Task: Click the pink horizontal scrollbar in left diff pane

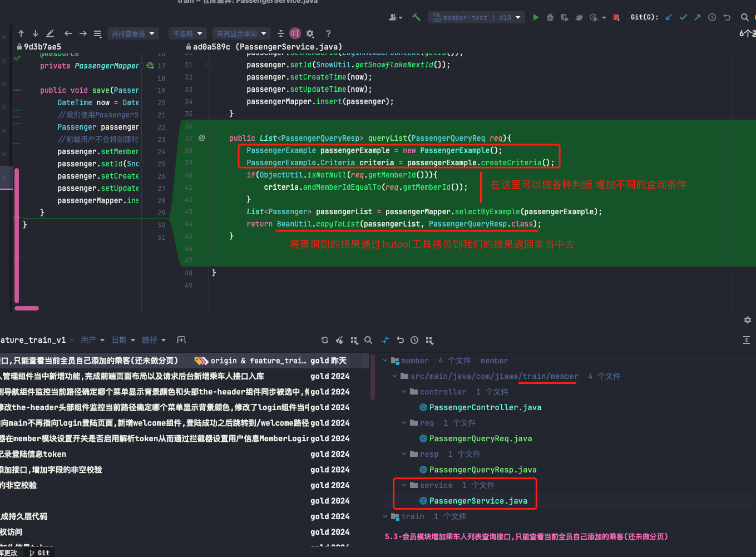Action: 27,308
